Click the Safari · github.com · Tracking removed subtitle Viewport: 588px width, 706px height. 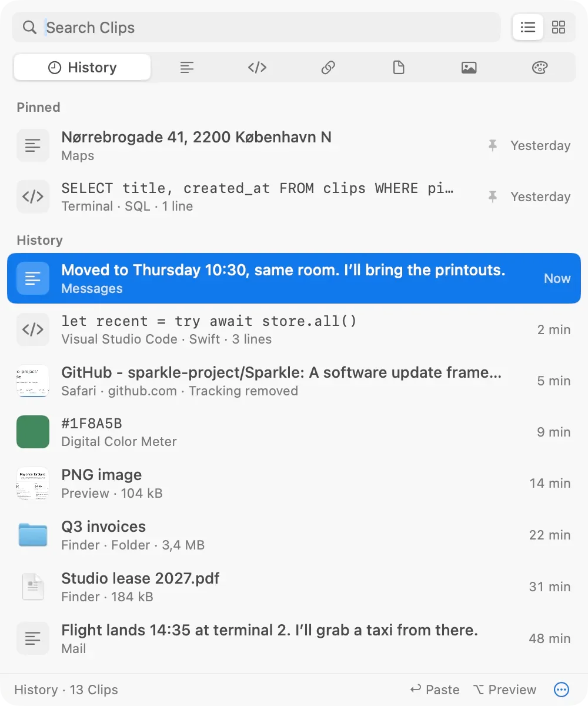[179, 391]
